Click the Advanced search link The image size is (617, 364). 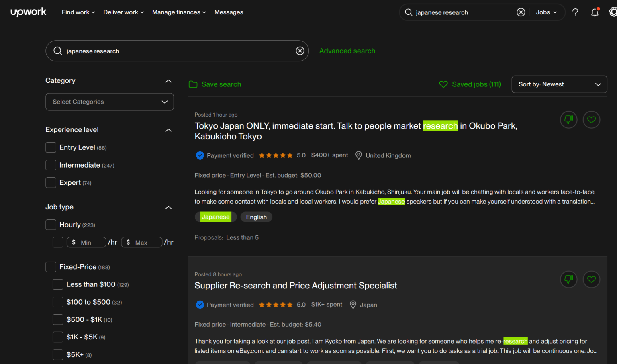pyautogui.click(x=347, y=51)
